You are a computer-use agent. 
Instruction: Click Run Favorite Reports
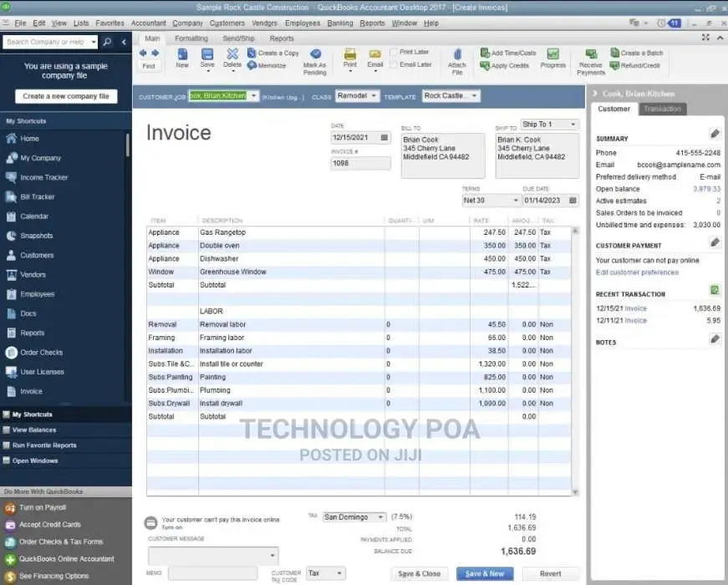(x=66, y=445)
